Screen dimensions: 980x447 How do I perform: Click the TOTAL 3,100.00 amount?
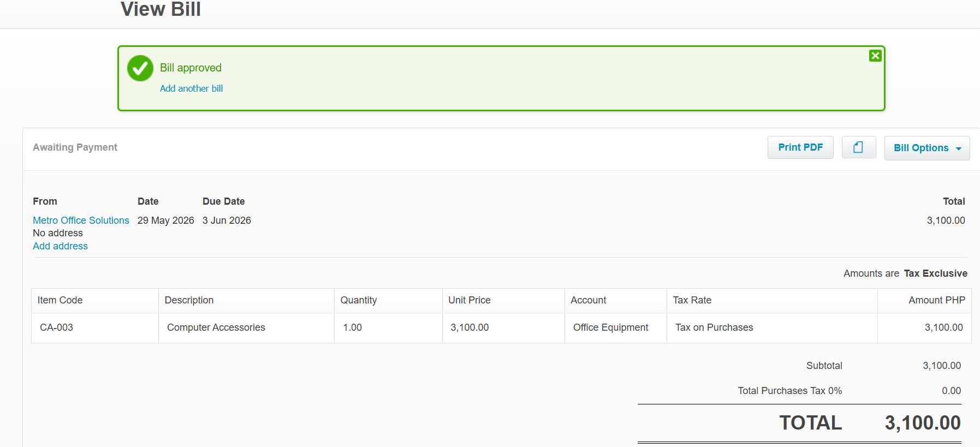pos(923,423)
